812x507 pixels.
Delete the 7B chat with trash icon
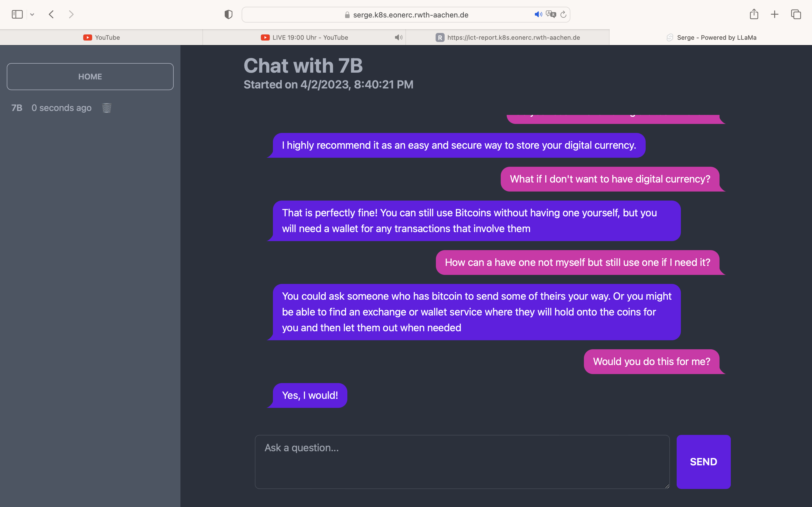pyautogui.click(x=107, y=108)
